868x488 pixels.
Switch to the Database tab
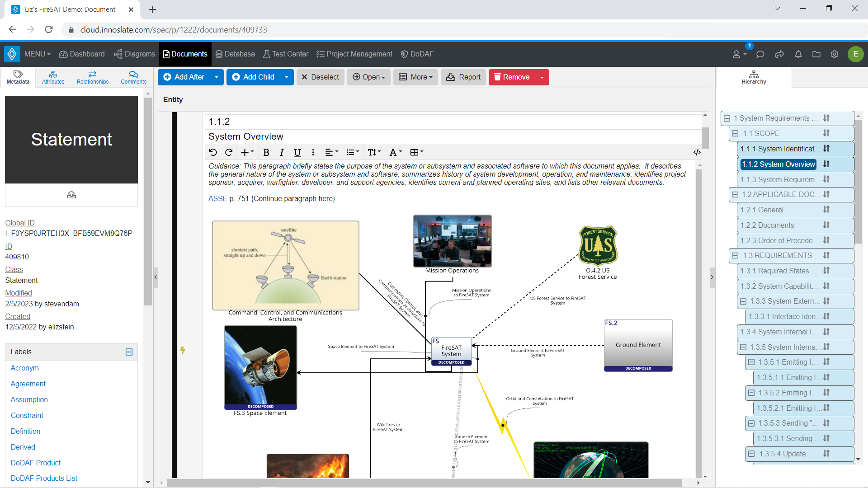coord(235,54)
